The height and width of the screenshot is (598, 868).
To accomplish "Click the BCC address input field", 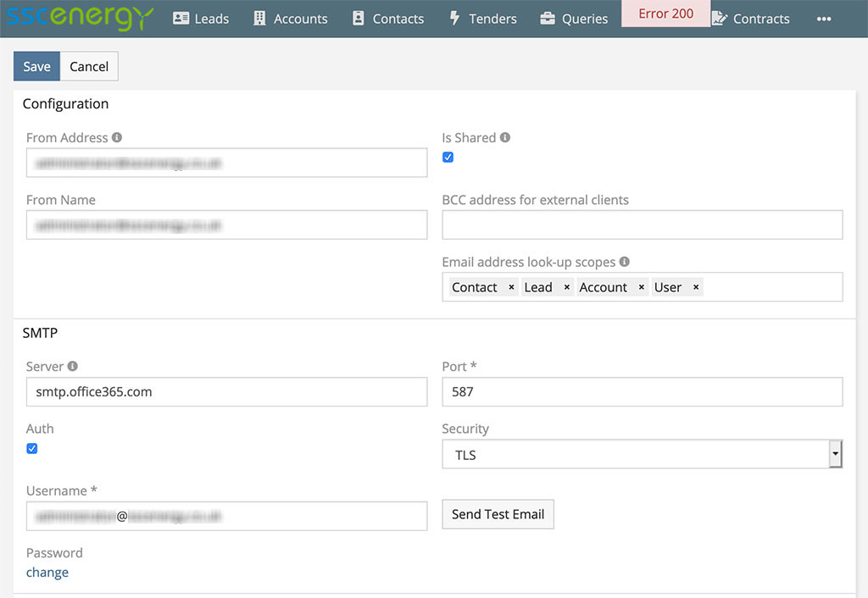I will pos(642,225).
